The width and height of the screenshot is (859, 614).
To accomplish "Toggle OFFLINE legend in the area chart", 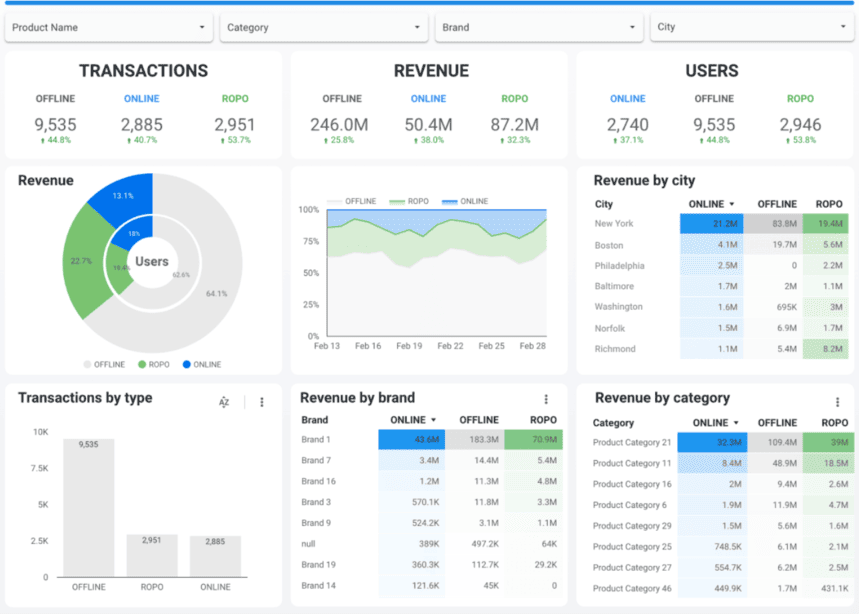I will (x=352, y=202).
